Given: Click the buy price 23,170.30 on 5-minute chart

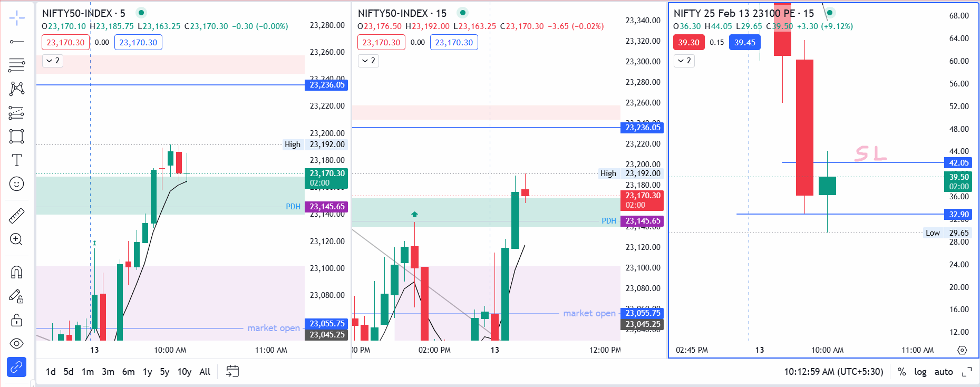Looking at the screenshot, I should pyautogui.click(x=138, y=43).
